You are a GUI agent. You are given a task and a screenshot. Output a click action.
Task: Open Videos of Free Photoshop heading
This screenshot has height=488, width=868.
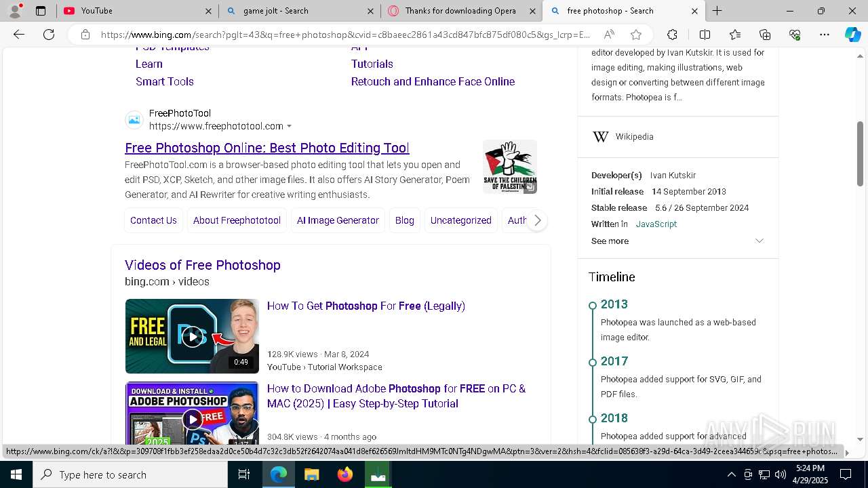point(203,265)
